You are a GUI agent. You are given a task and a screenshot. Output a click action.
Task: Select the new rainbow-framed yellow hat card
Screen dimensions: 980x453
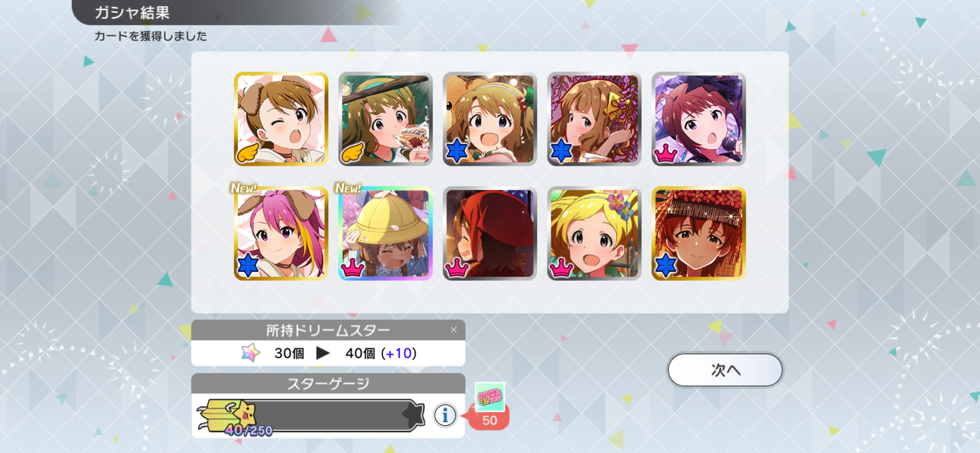click(x=385, y=233)
